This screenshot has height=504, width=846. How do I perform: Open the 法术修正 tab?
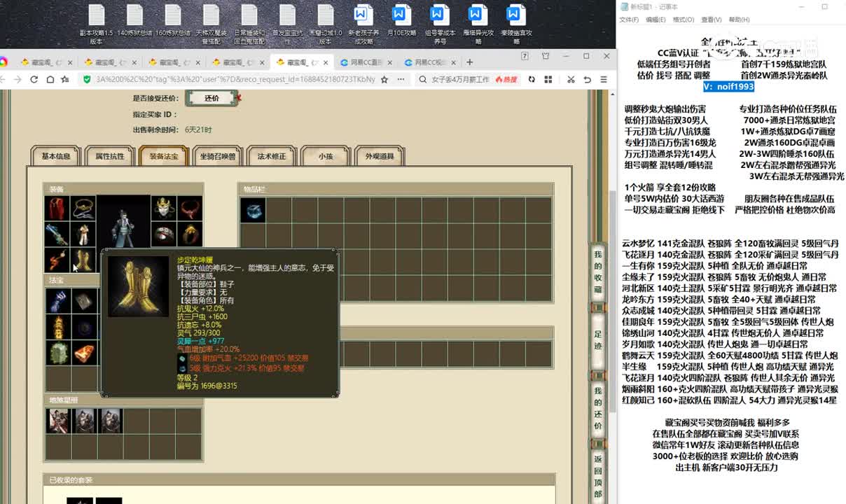tap(272, 156)
